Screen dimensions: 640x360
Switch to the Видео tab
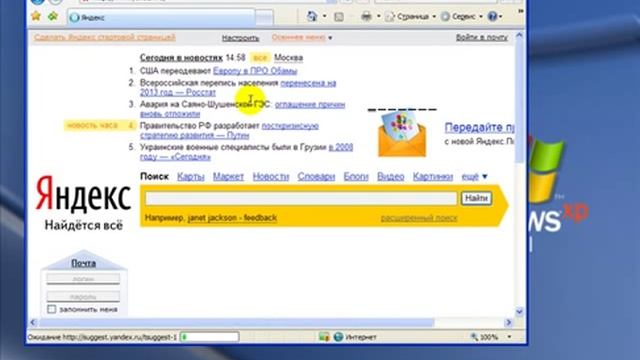pos(391,176)
